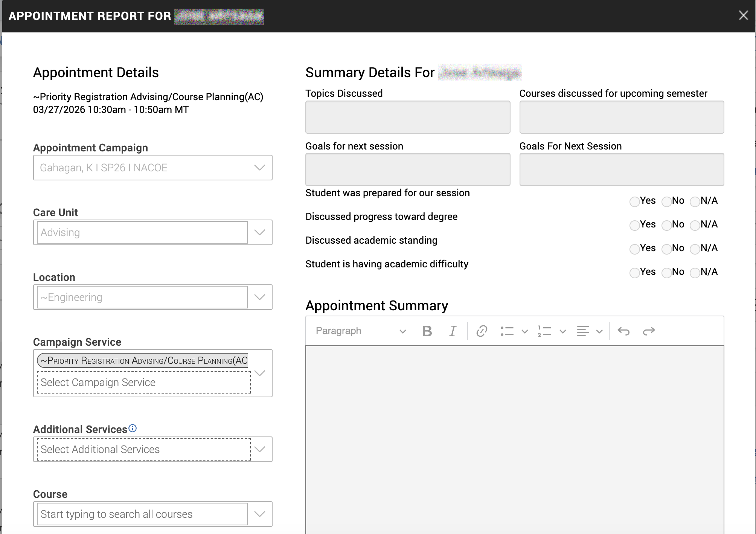The height and width of the screenshot is (534, 756).
Task: Click Location Engineering field
Action: [142, 297]
